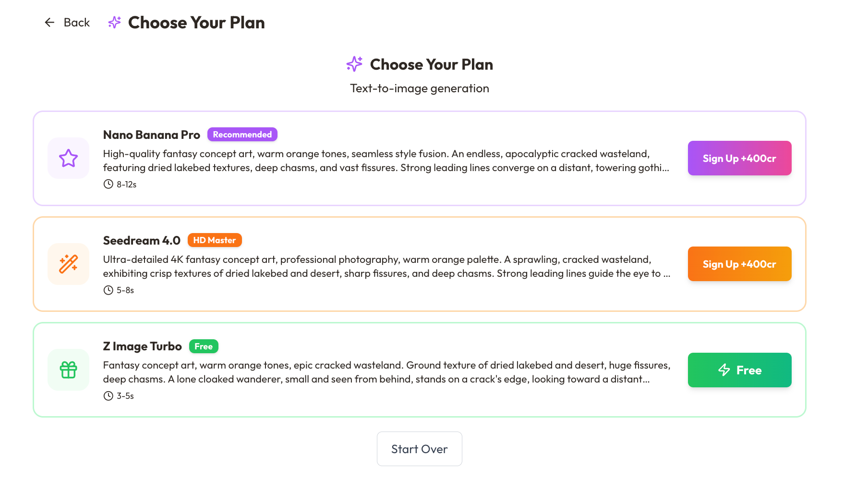Click the clock icon showing 3-5s duration

(x=108, y=395)
